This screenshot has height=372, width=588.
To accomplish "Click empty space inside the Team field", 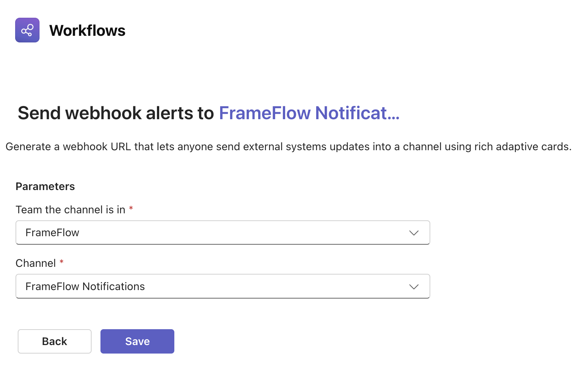I will [240, 233].
